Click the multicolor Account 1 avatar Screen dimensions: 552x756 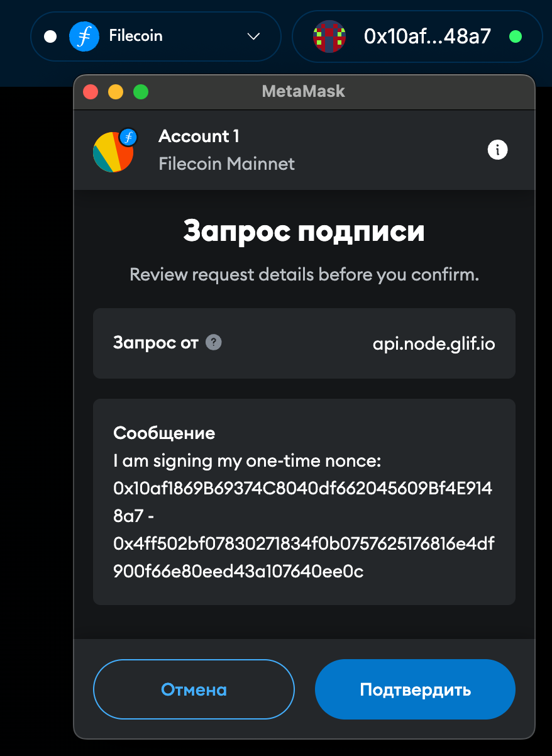[x=113, y=153]
